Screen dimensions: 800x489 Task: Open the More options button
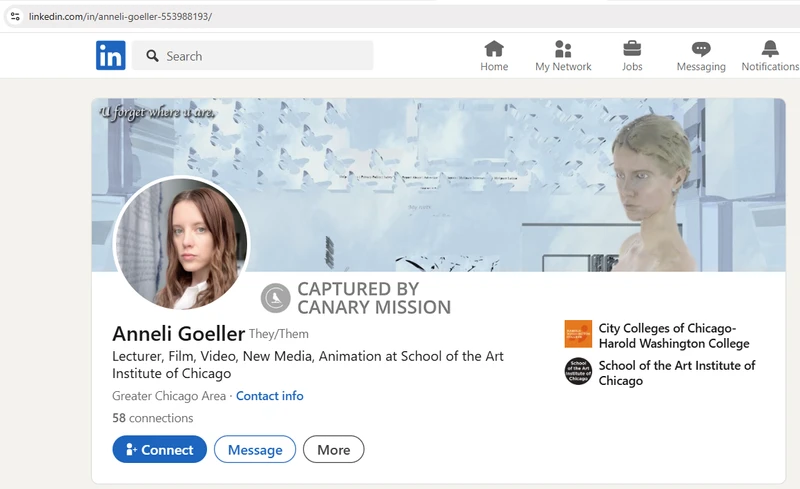coord(334,449)
